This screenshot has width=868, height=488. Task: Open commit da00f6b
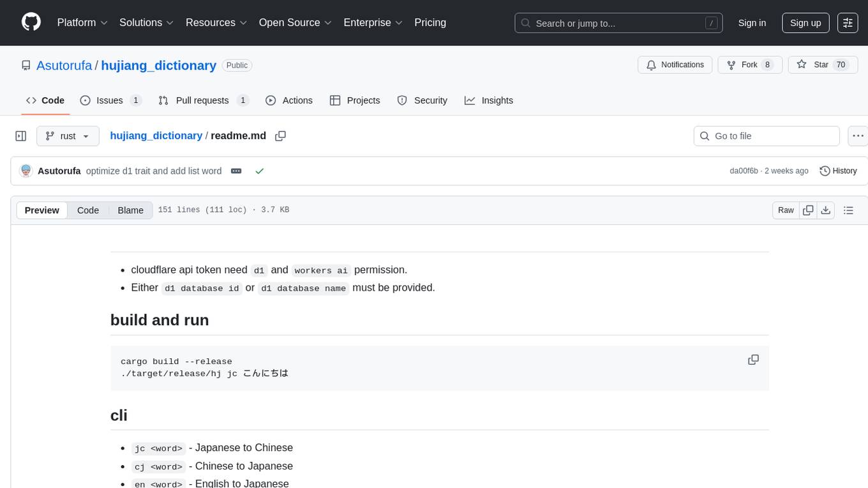[x=744, y=171]
